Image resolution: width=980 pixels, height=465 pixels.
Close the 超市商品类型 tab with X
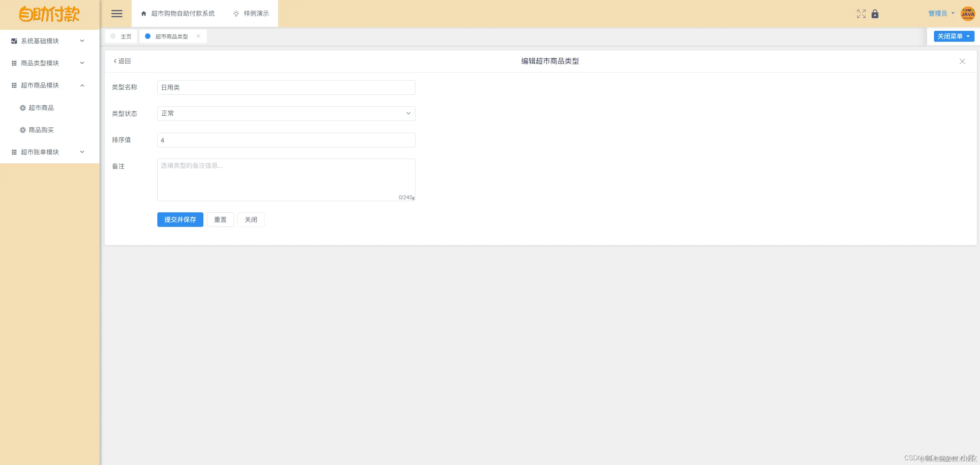click(198, 36)
